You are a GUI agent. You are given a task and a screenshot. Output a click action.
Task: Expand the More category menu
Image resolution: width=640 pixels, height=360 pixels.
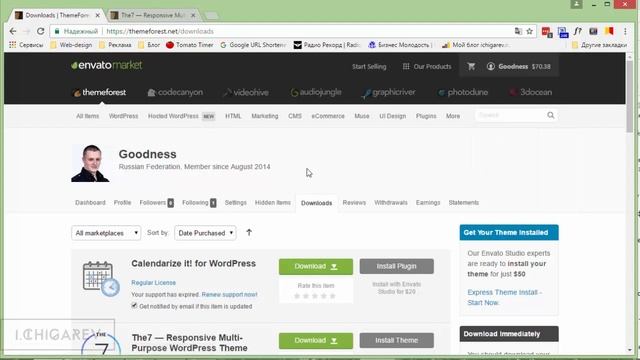click(x=453, y=116)
